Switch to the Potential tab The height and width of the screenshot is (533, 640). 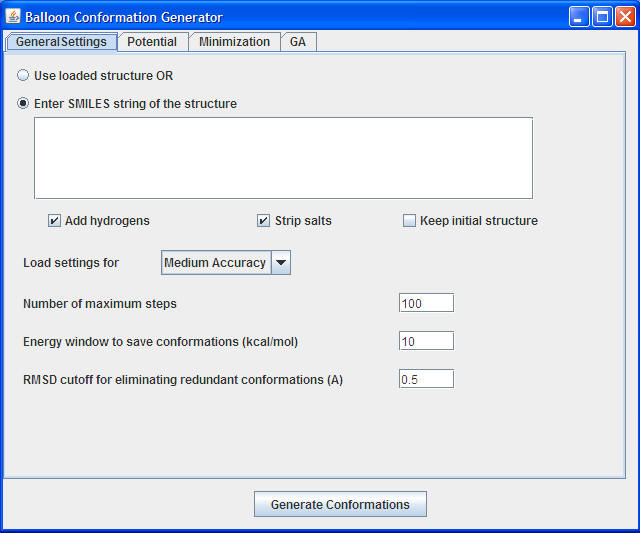click(x=152, y=42)
